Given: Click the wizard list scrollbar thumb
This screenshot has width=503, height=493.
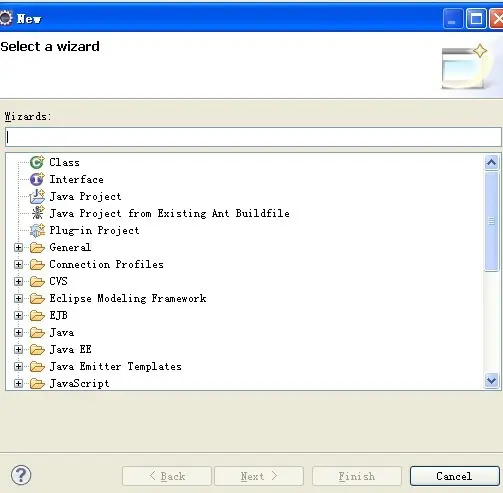Looking at the screenshot, I should [x=492, y=221].
